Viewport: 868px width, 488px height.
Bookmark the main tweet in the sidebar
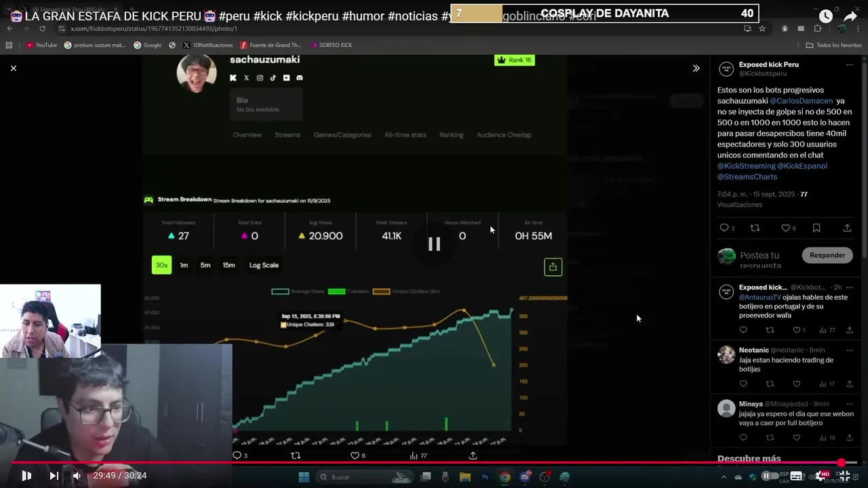[x=816, y=228]
